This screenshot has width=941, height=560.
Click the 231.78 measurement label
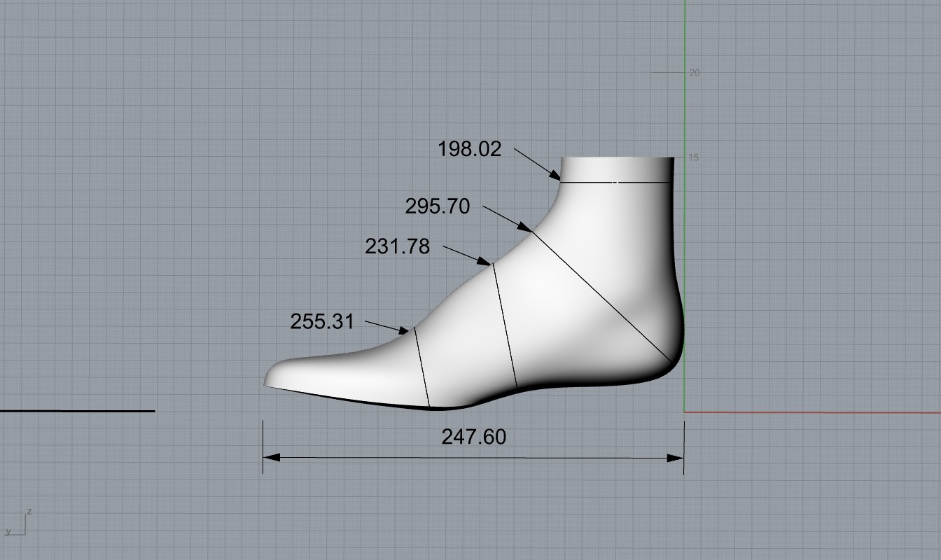pyautogui.click(x=397, y=246)
